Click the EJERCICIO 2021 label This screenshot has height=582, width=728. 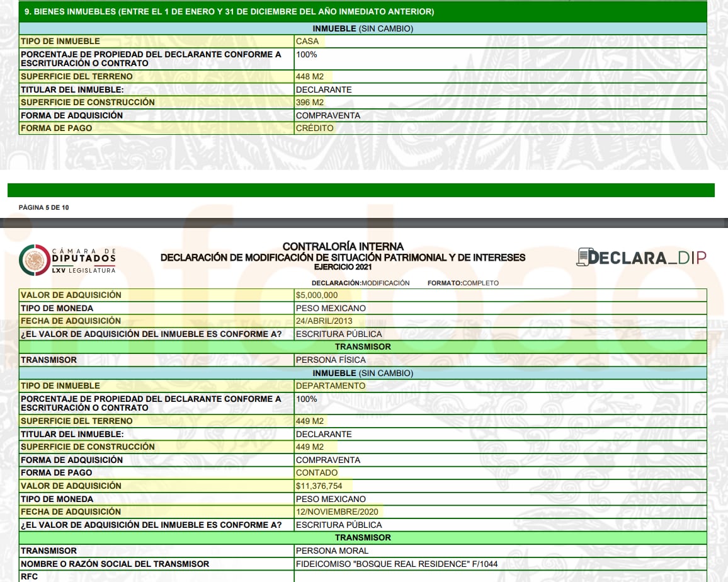[x=343, y=267]
